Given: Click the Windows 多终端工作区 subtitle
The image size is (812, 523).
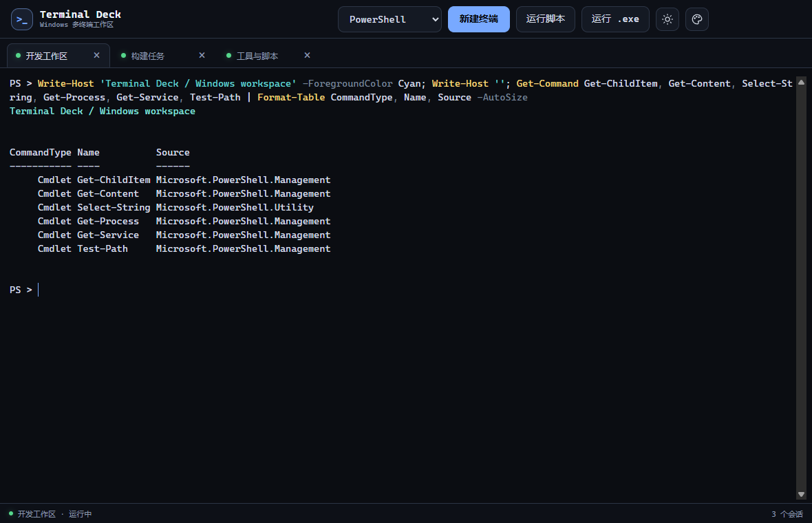Looking at the screenshot, I should (76, 25).
